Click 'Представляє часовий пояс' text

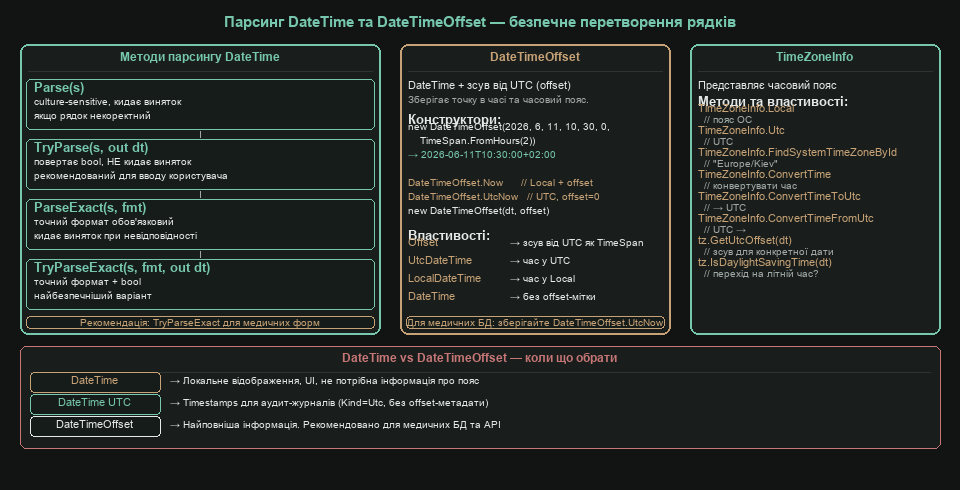pyautogui.click(x=767, y=86)
